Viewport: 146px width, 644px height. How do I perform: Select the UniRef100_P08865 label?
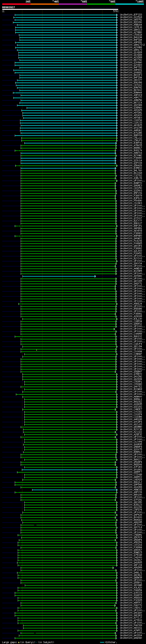click(x=131, y=243)
